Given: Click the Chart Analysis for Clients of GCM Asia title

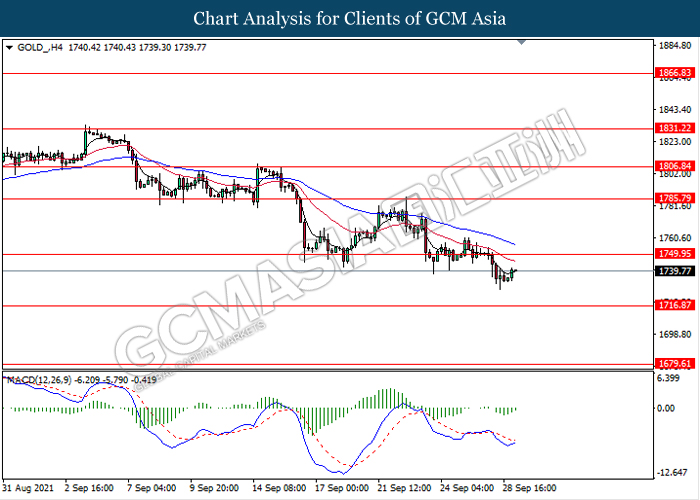Looking at the screenshot, I should tap(350, 18).
